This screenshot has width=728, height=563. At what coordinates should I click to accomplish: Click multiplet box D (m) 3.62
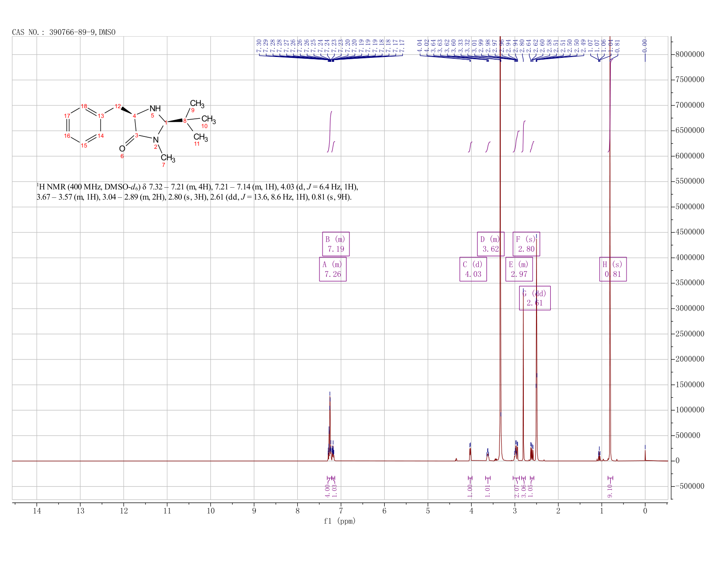coord(491,244)
